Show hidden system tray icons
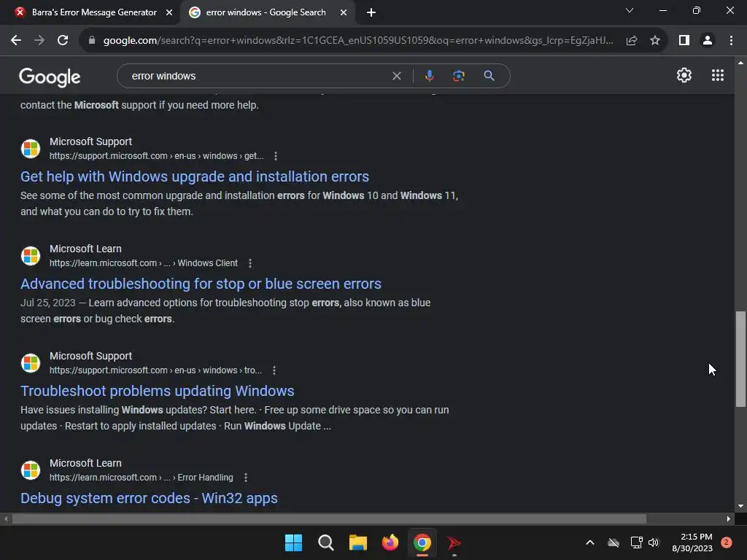Screen dimensions: 747x560 589,542
